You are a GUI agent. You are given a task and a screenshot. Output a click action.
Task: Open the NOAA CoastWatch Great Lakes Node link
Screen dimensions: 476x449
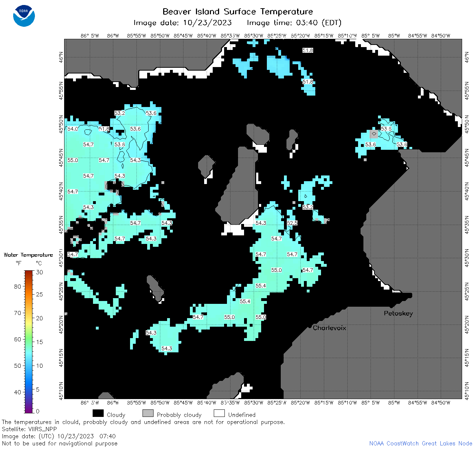[421, 443]
